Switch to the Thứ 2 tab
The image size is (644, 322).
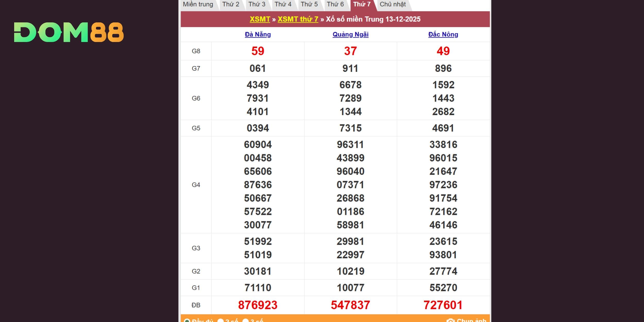231,4
